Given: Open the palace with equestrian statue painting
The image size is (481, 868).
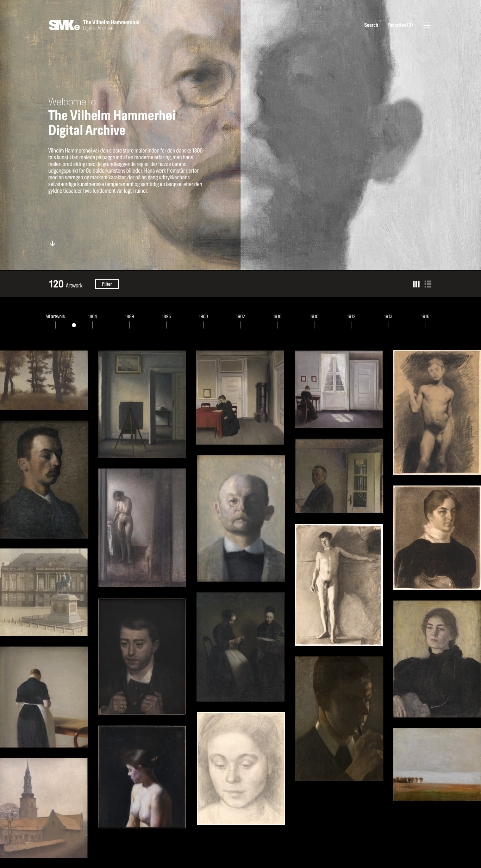Looking at the screenshot, I should (44, 592).
